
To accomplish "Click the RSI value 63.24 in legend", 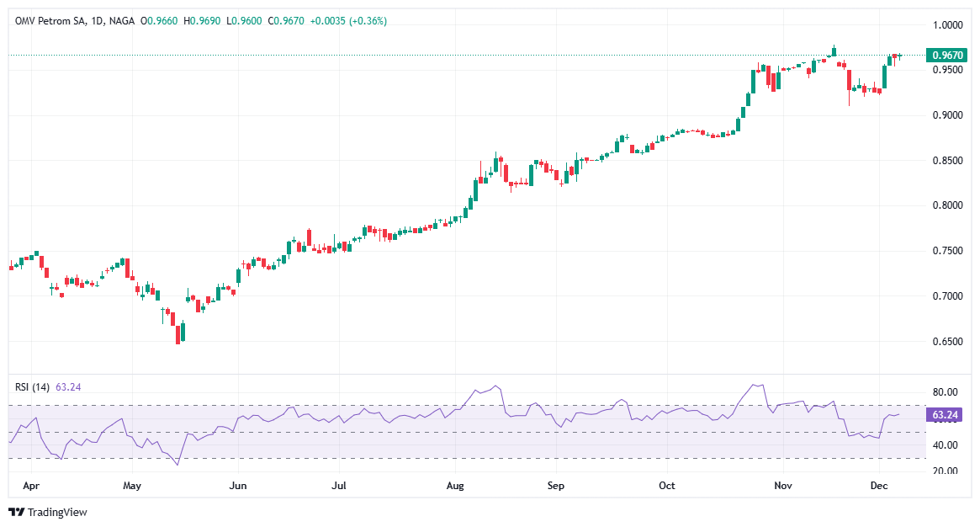I will (68, 387).
